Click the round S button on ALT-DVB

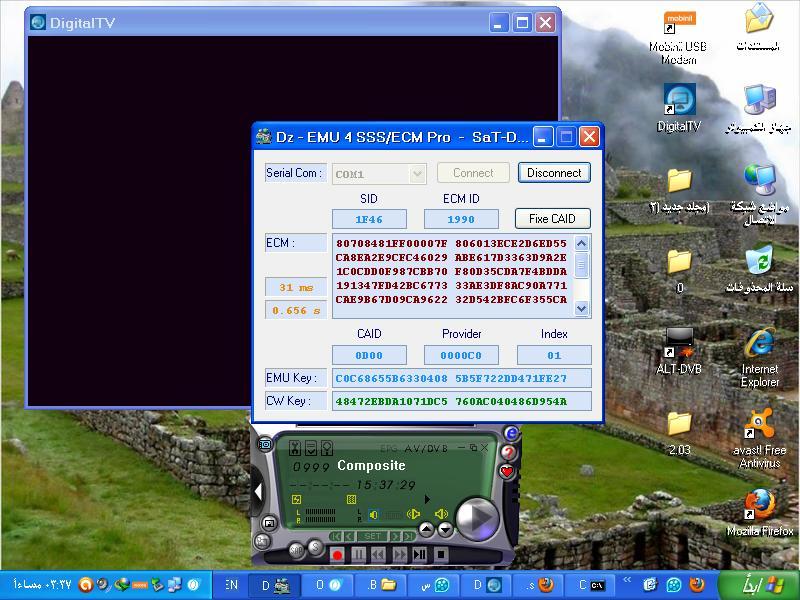[316, 547]
